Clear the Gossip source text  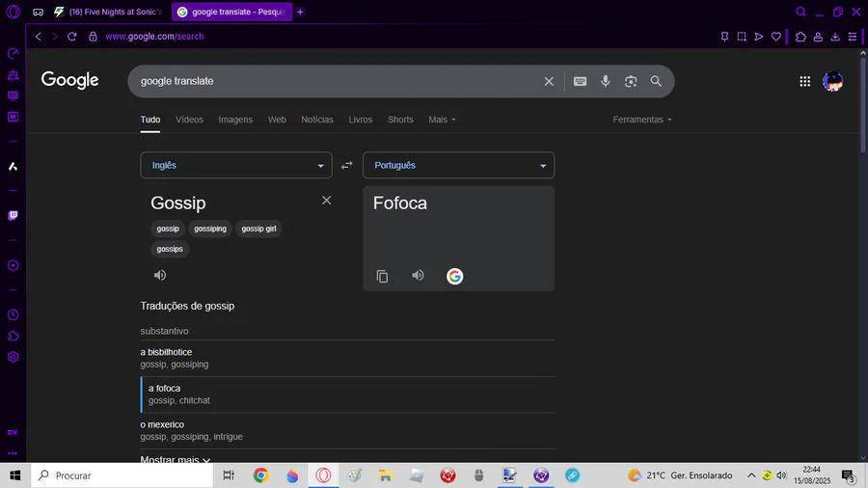pyautogui.click(x=327, y=201)
